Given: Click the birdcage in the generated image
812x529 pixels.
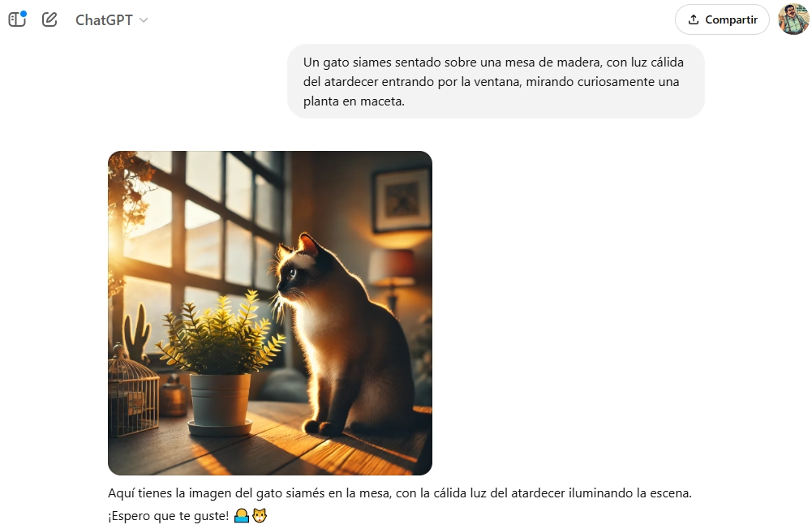Looking at the screenshot, I should coord(132,391).
